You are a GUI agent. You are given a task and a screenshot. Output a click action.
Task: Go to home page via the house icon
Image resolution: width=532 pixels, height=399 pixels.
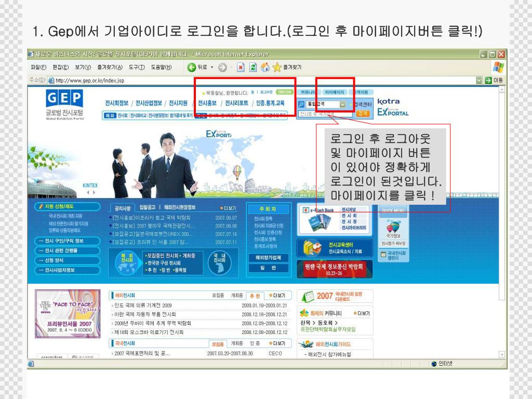click(x=265, y=67)
